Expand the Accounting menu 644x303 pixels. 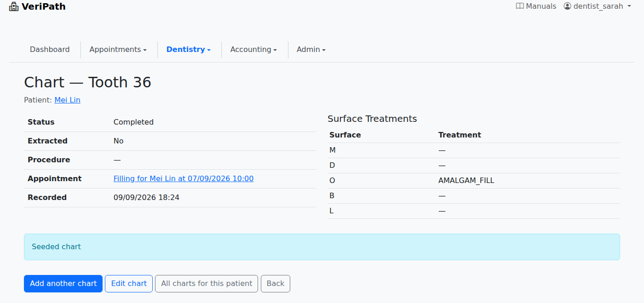[253, 49]
